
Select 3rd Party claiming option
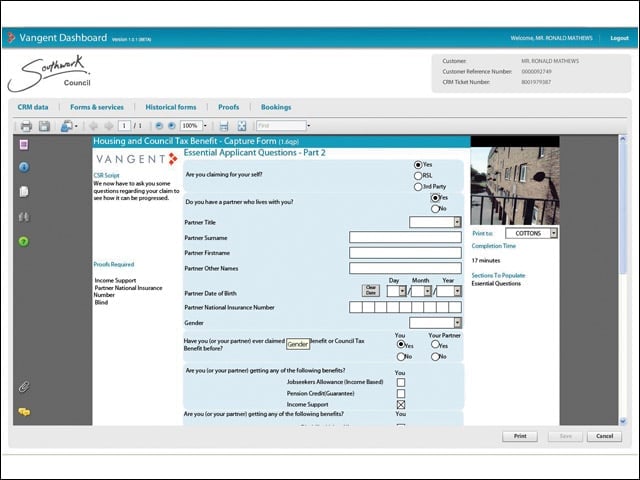coord(418,187)
